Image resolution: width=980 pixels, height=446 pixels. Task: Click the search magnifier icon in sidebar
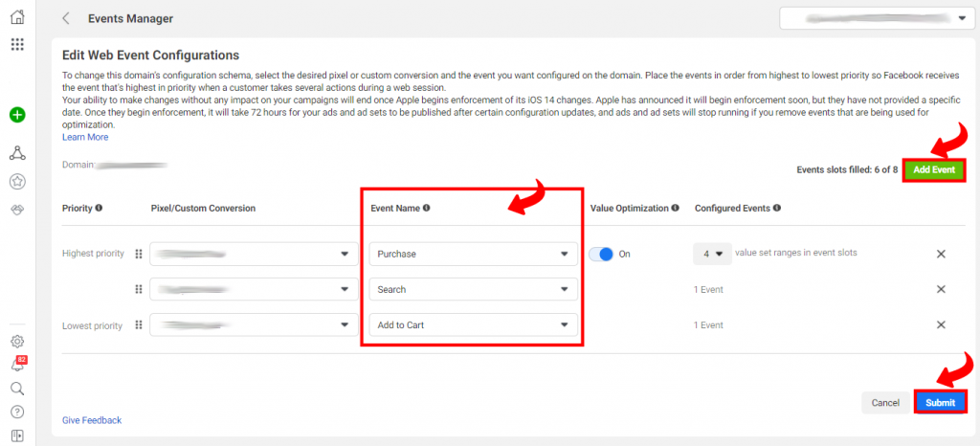pyautogui.click(x=17, y=389)
